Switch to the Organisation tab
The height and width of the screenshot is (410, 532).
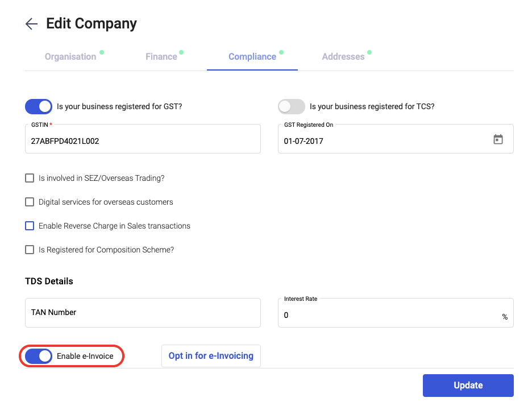click(x=70, y=57)
